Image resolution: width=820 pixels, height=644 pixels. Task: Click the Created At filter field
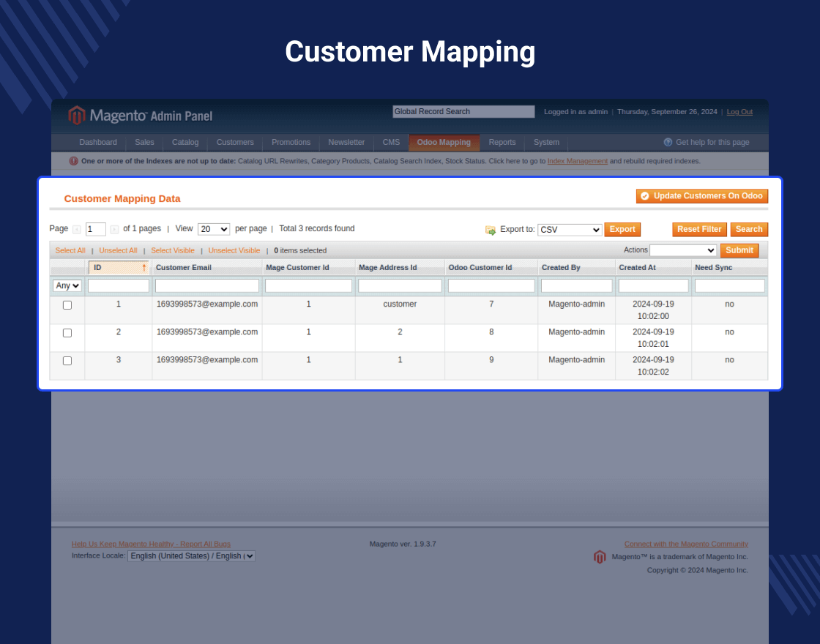[x=654, y=285]
